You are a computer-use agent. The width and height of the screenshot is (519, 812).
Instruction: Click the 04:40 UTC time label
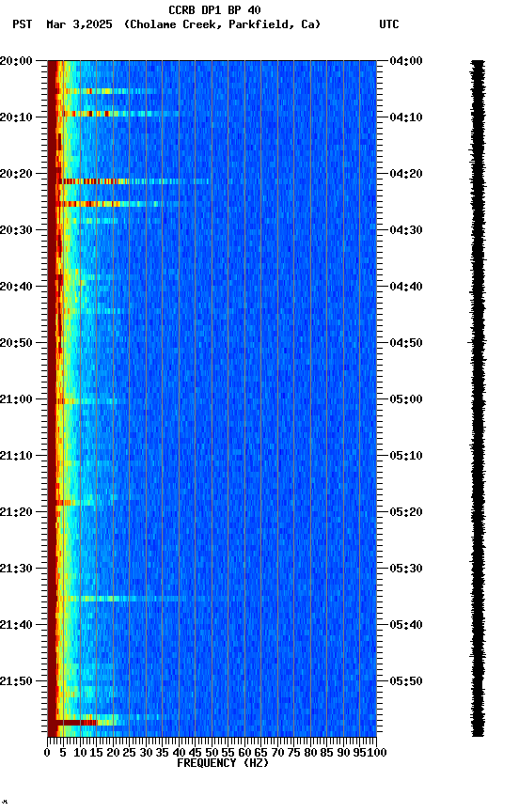406,287
